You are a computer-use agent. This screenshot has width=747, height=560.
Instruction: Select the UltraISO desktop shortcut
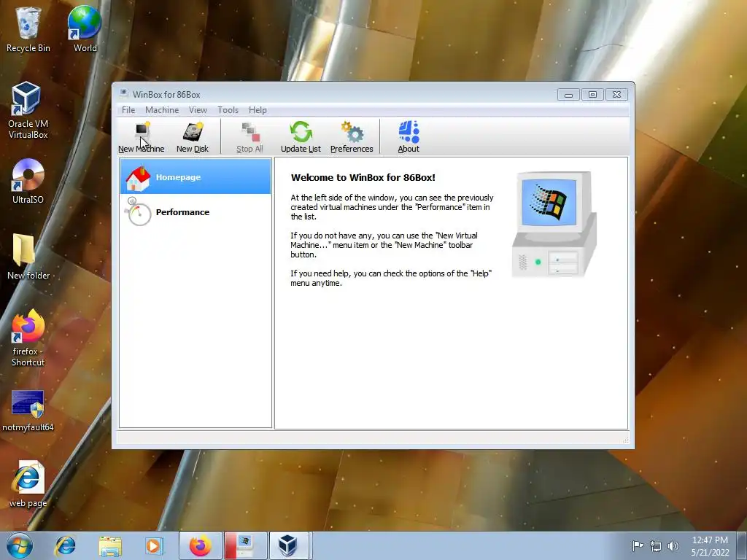coord(28,182)
